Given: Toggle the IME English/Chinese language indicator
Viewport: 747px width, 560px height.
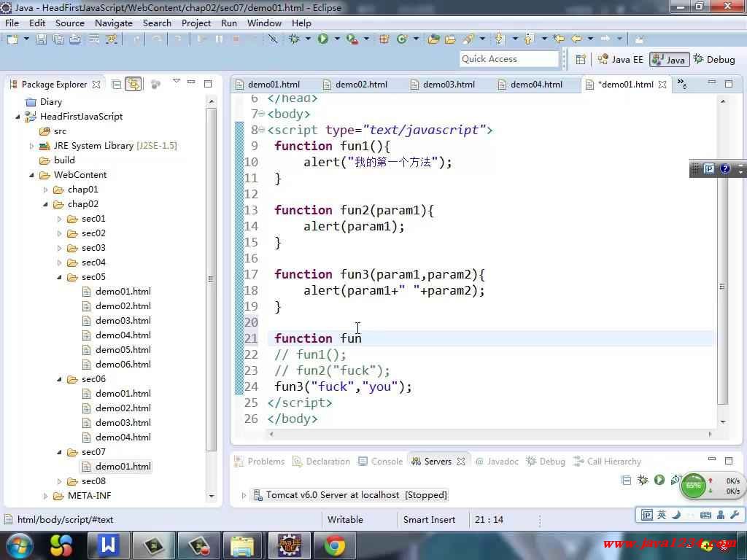Looking at the screenshot, I should click(662, 515).
